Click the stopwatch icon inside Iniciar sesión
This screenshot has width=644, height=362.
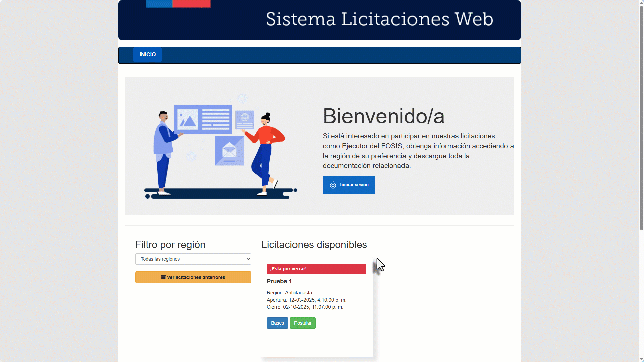tap(333, 185)
